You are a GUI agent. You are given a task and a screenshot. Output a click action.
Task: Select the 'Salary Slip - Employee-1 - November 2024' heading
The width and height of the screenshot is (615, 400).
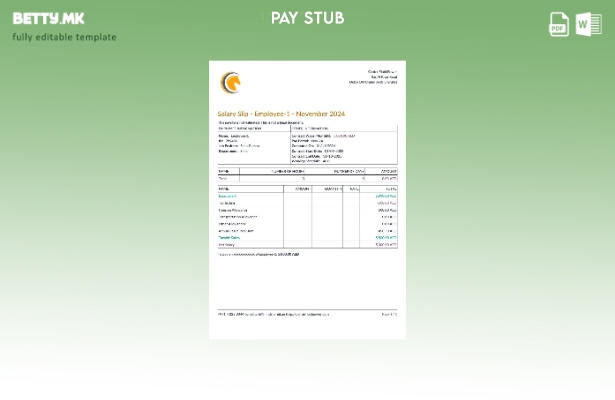pos(281,114)
